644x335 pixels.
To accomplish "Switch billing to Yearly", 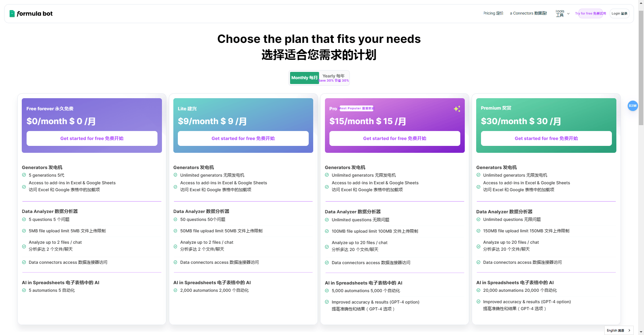I will coord(334,78).
